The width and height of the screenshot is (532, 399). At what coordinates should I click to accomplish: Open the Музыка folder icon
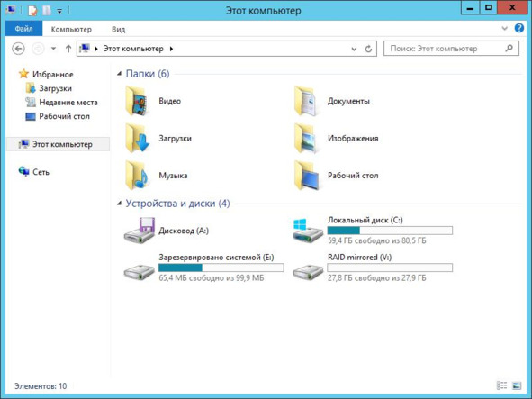click(x=137, y=176)
